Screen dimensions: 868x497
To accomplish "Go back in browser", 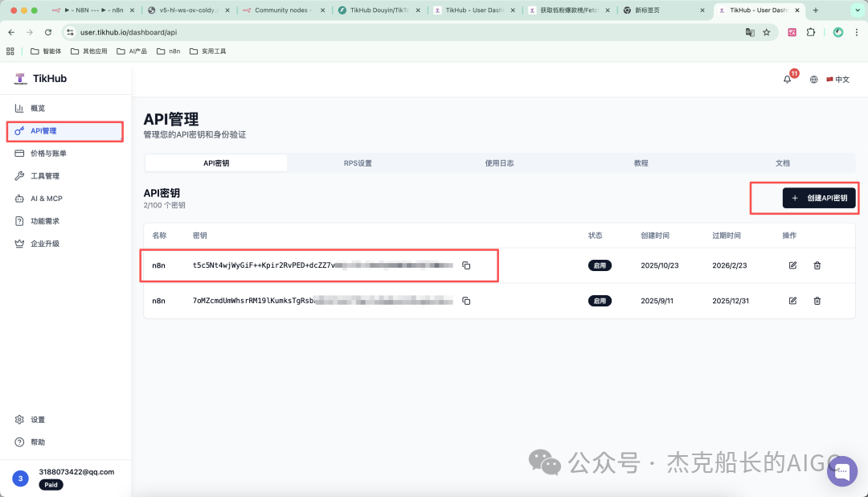I will [11, 32].
